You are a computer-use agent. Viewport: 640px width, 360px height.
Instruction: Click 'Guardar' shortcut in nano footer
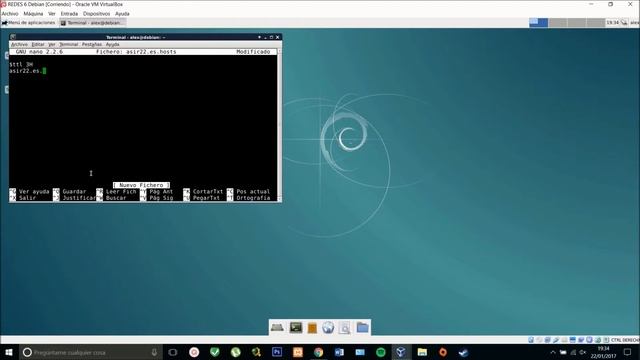click(74, 191)
